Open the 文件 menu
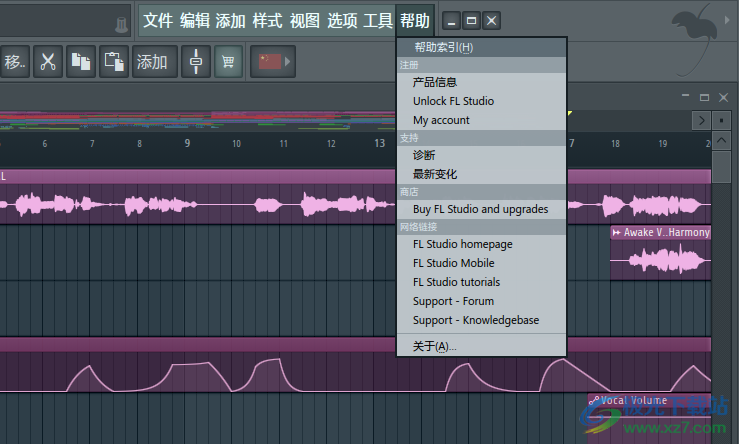Viewport: 739px width, 444px height. (158, 21)
